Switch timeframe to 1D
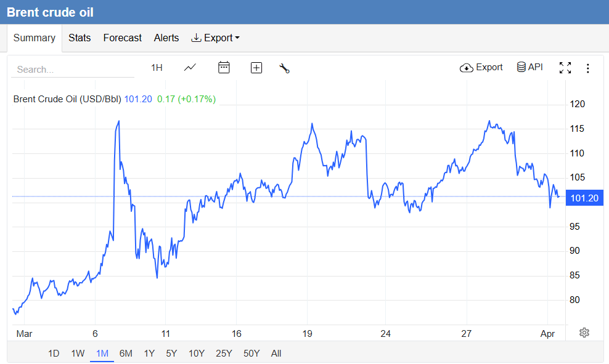The image size is (609, 364). [54, 353]
